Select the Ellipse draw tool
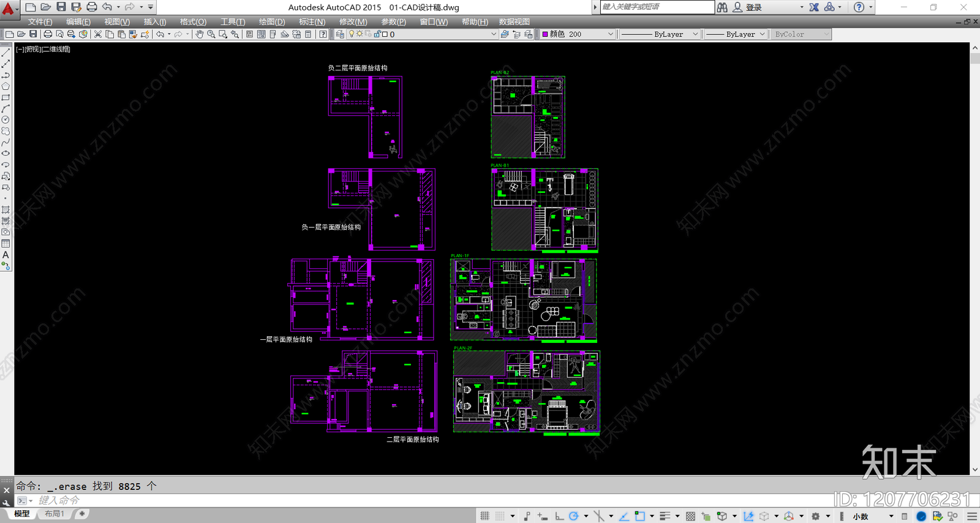 [x=6, y=154]
